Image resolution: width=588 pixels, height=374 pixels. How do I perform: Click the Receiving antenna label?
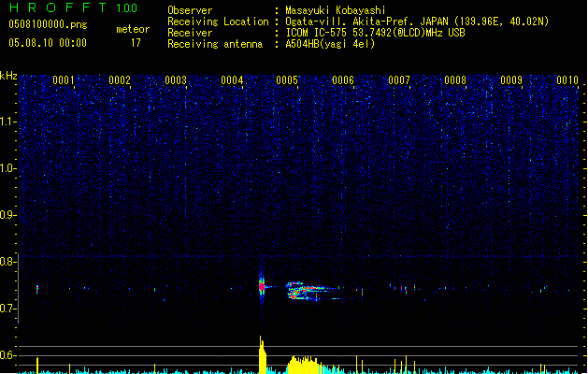pyautogui.click(x=215, y=44)
